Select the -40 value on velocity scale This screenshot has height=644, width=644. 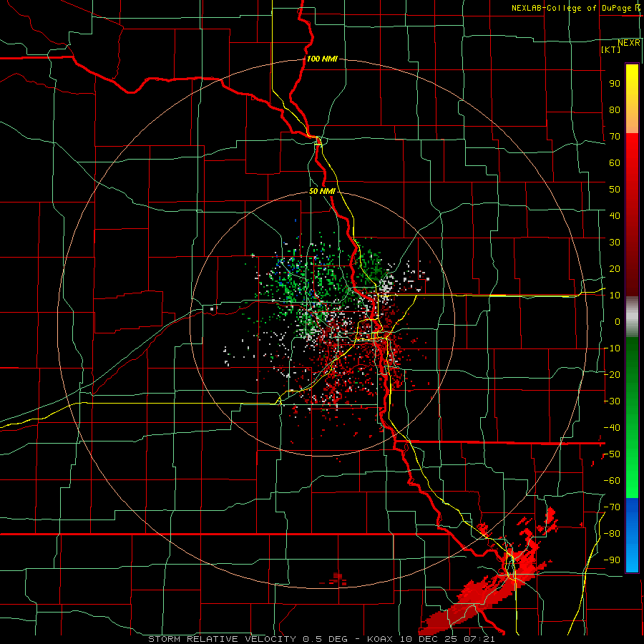613,428
